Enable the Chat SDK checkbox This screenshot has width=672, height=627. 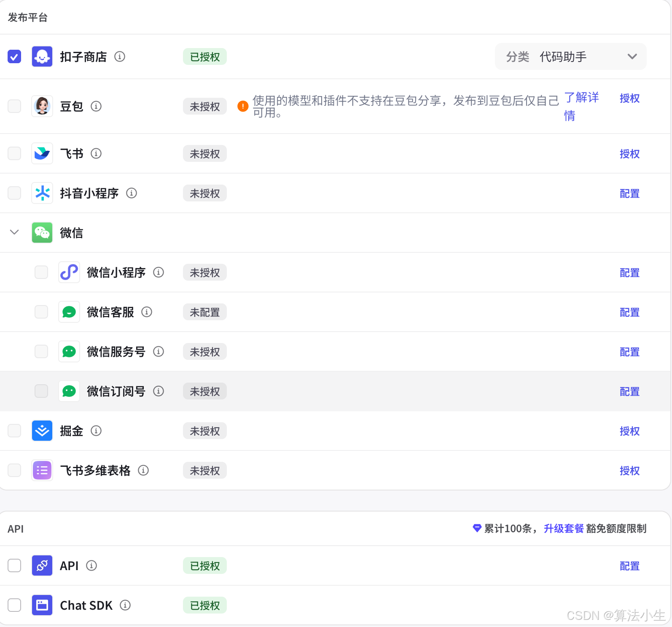click(x=14, y=605)
